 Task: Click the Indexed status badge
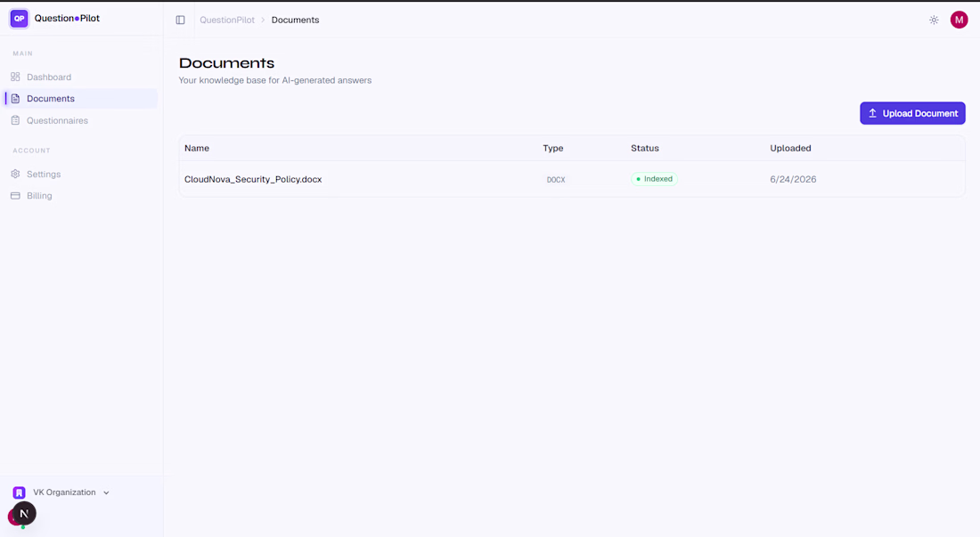pyautogui.click(x=655, y=179)
